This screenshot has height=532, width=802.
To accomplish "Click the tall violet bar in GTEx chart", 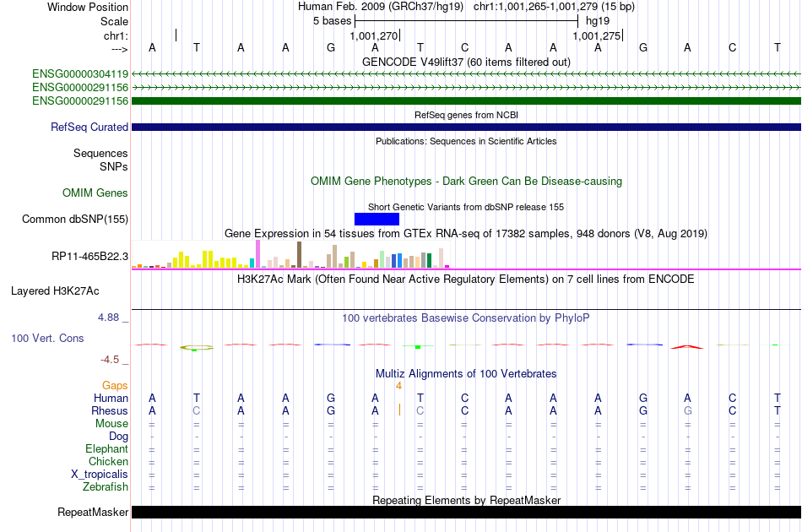I will pyautogui.click(x=258, y=254).
